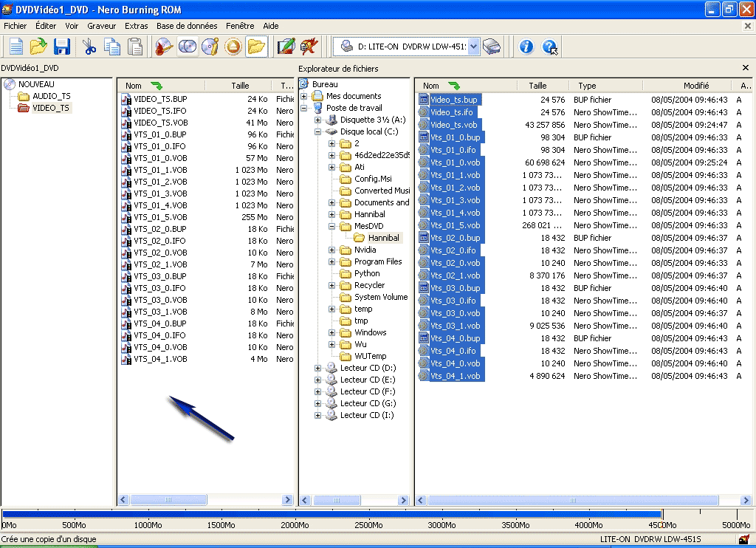Collapse the Poste de travail node
The image size is (756, 548).
[x=303, y=108]
